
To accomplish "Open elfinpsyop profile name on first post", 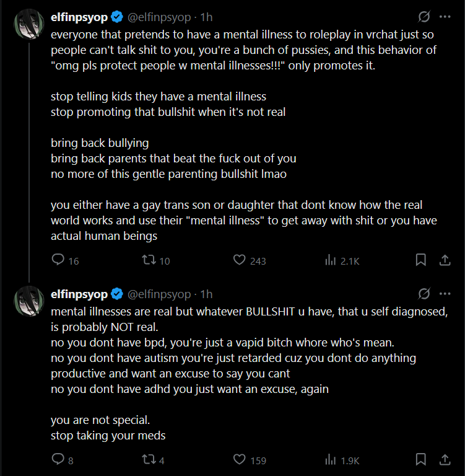I will pos(79,17).
